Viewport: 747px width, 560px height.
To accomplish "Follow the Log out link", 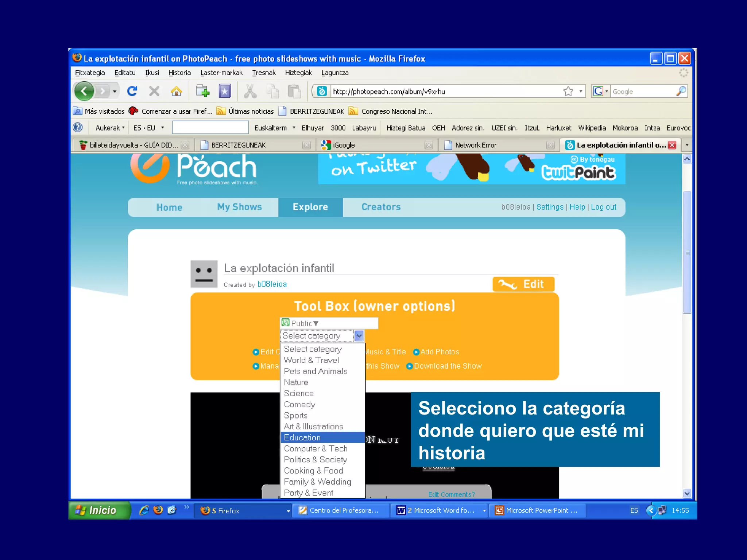I will click(603, 207).
